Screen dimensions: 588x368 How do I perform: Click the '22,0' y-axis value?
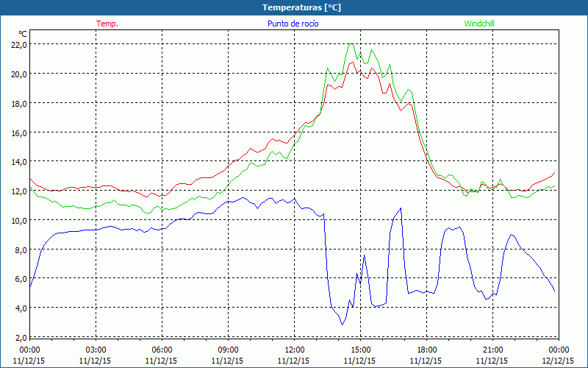click(19, 45)
